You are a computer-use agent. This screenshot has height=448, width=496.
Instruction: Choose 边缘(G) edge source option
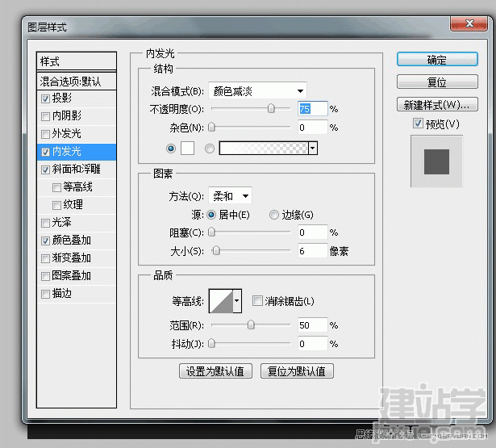click(274, 215)
